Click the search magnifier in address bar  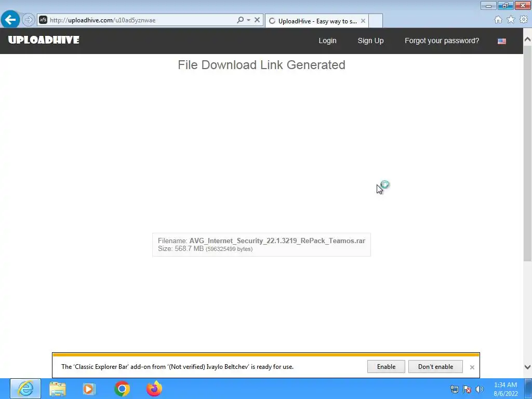tap(240, 20)
